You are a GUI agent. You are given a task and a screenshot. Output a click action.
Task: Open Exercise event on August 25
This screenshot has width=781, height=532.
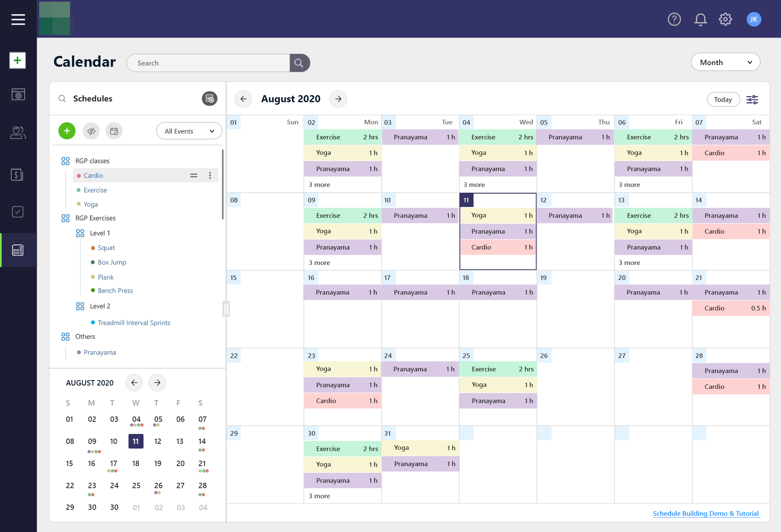pos(498,369)
